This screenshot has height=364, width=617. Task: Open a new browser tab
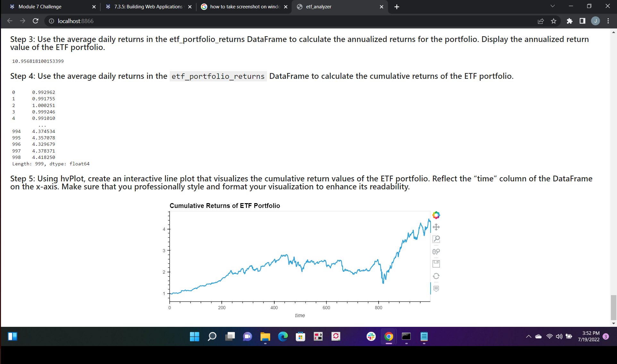coord(397,7)
